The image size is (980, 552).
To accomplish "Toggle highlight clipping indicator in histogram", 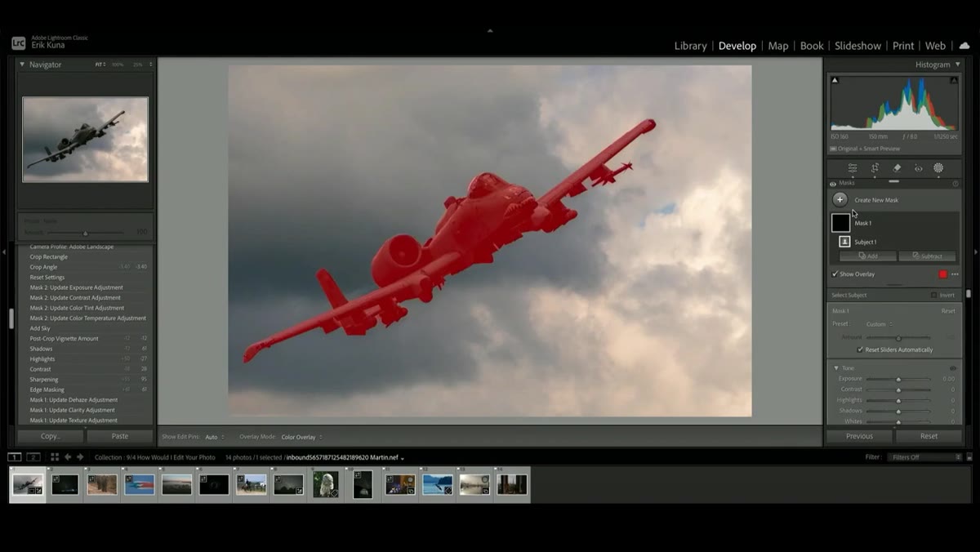I will click(954, 80).
